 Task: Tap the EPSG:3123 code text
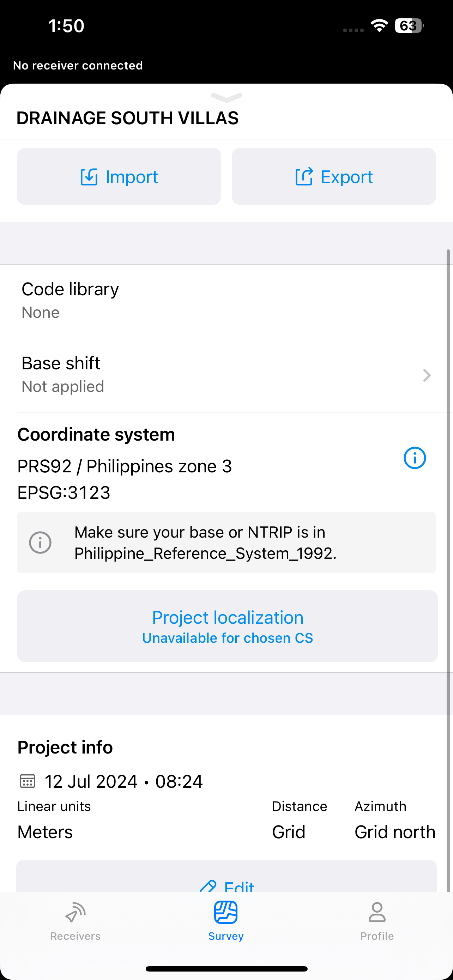64,493
